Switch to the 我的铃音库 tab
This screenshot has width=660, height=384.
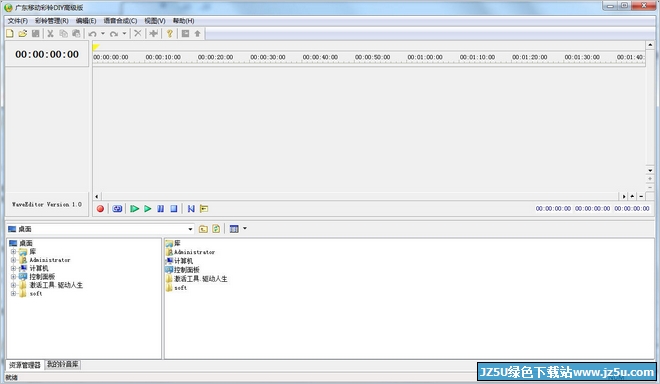(x=62, y=364)
